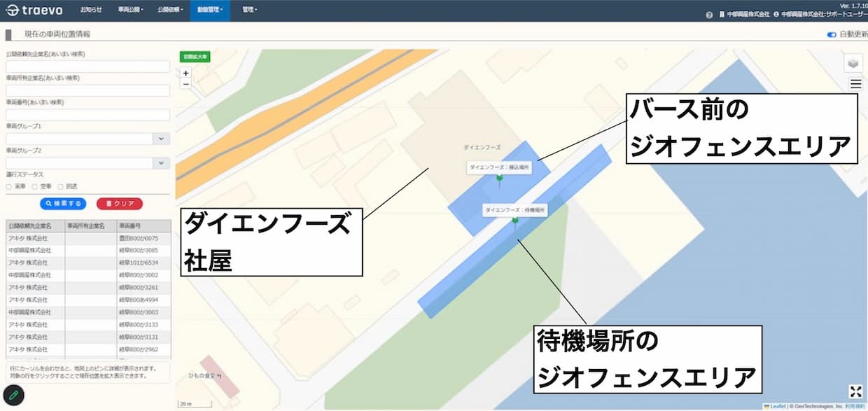
Task: Click the green pin at ダイエンフーズ:待機場所
Action: click(515, 222)
